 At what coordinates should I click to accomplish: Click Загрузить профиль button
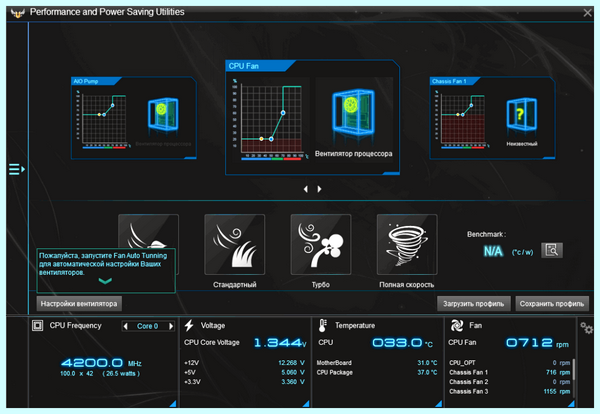click(474, 304)
